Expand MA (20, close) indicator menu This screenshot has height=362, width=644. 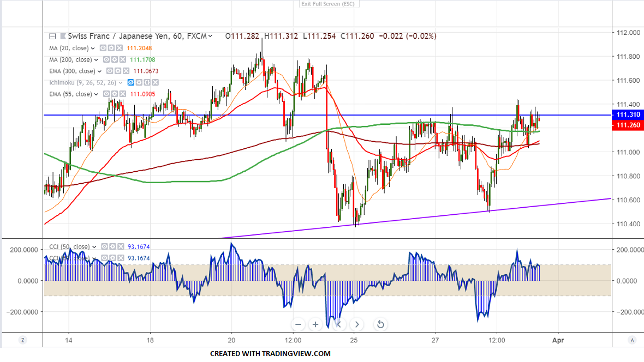93,48
